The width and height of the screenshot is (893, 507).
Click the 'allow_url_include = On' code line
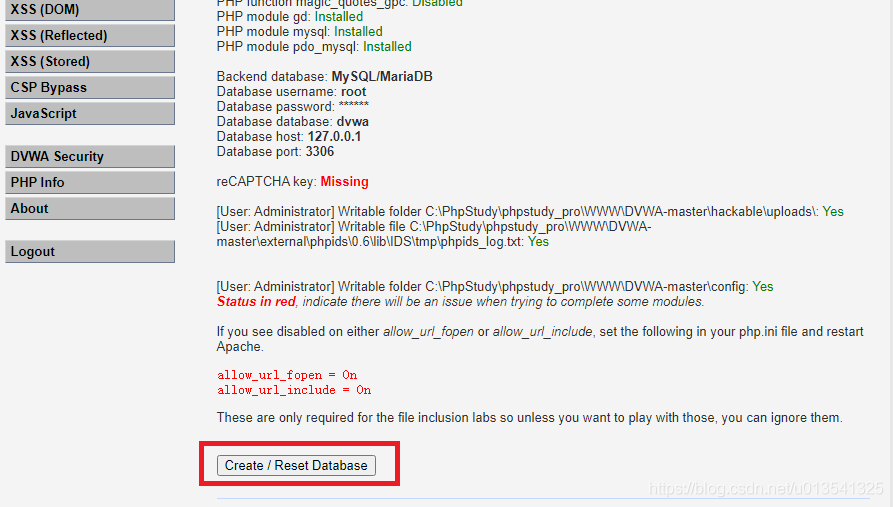point(294,391)
